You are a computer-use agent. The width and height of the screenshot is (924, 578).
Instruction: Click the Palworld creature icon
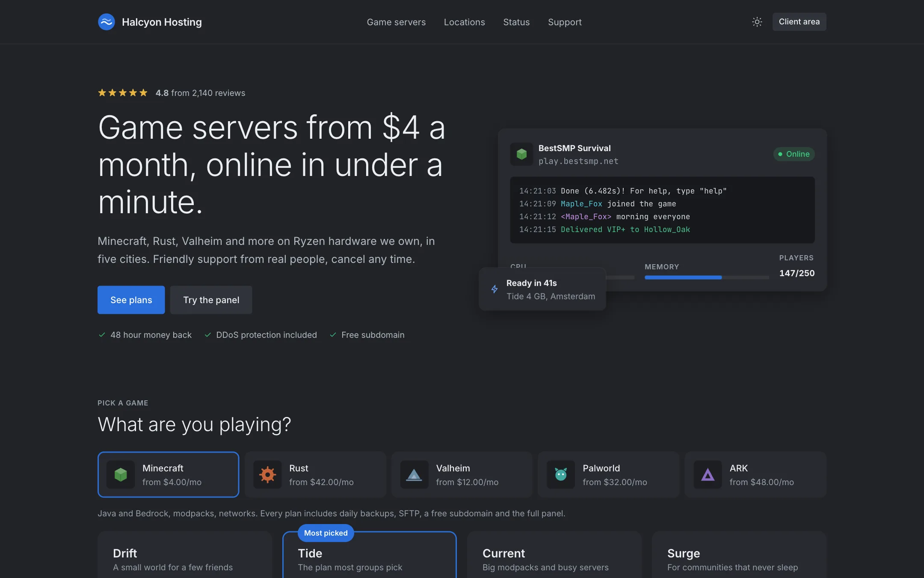(x=561, y=474)
